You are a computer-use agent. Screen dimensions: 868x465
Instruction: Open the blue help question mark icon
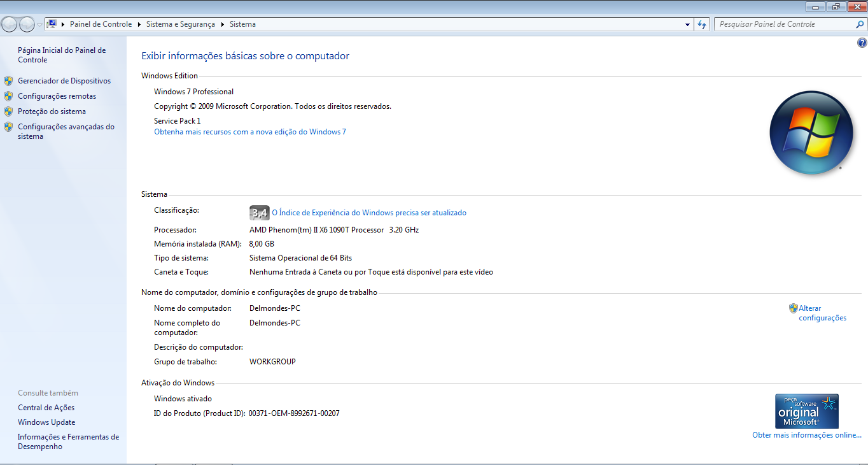tap(862, 43)
